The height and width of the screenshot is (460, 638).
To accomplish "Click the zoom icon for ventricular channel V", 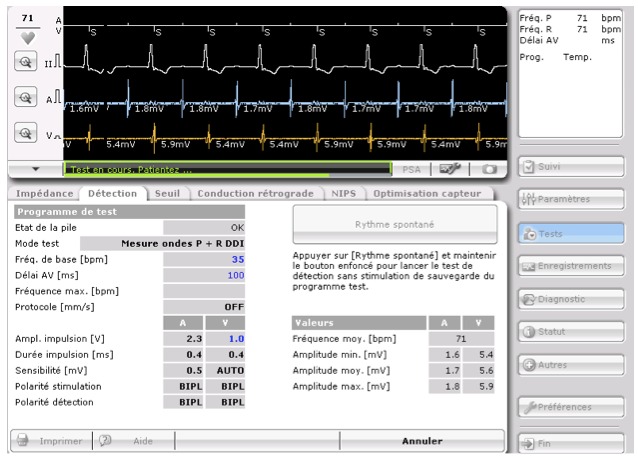I will pos(27,132).
